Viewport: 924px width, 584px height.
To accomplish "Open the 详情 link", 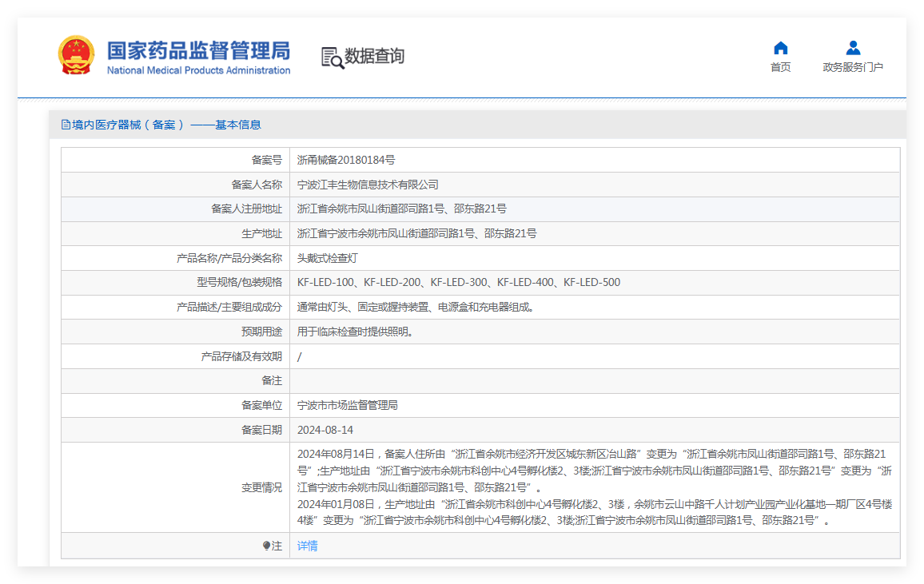I will [307, 546].
